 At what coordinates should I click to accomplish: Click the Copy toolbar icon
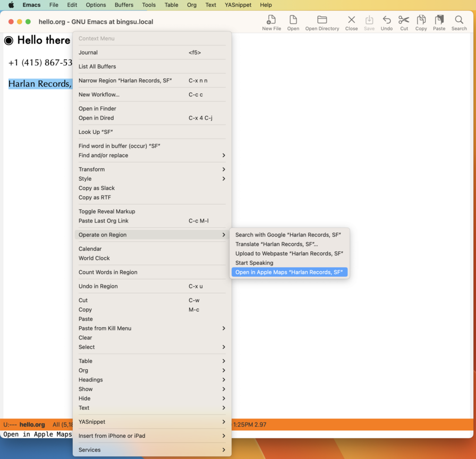pyautogui.click(x=421, y=20)
